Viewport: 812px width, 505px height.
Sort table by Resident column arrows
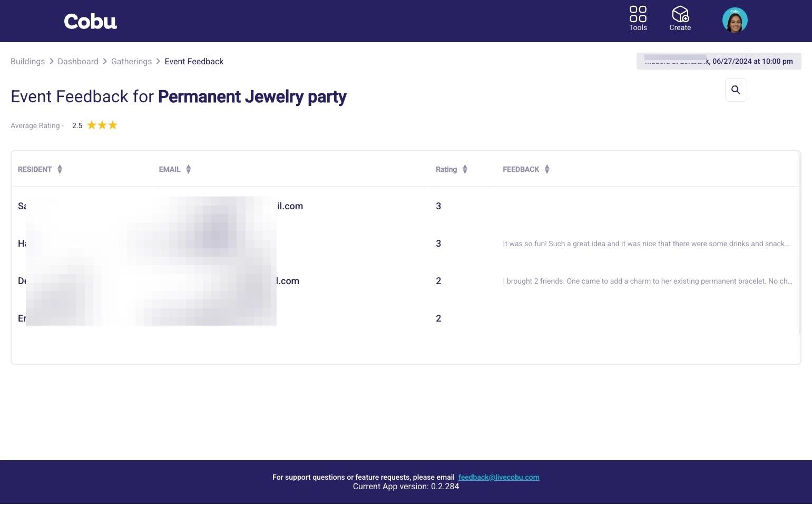tap(60, 169)
